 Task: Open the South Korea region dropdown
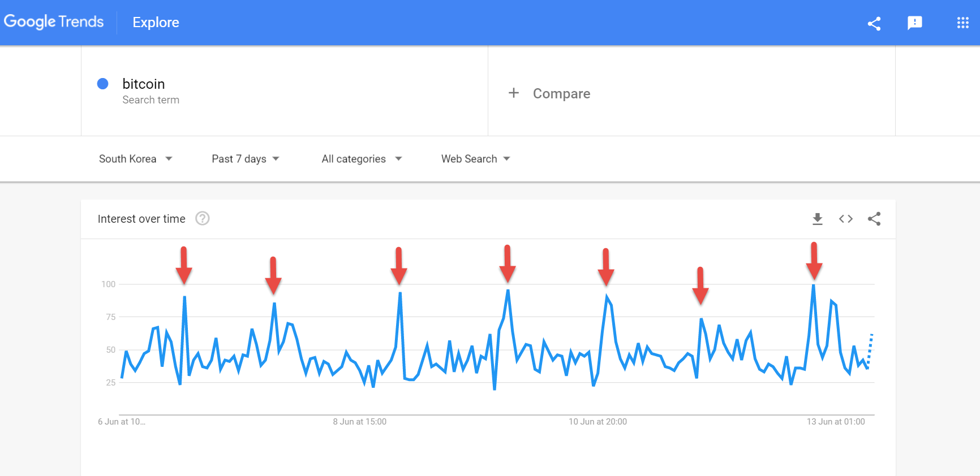click(136, 159)
